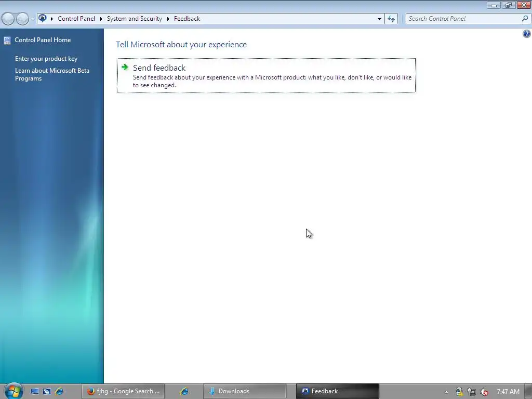Click the Control Panel Home icon
This screenshot has width=532, height=399.
pyautogui.click(x=7, y=41)
